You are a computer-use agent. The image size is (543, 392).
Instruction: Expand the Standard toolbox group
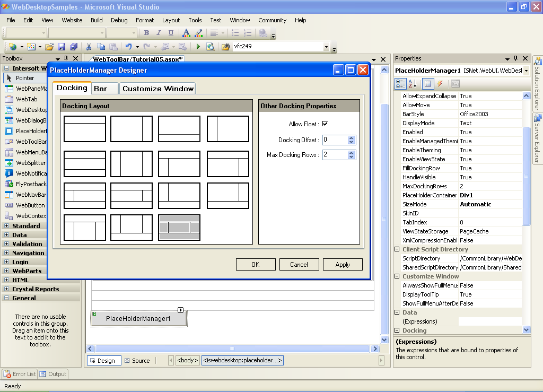pos(7,226)
